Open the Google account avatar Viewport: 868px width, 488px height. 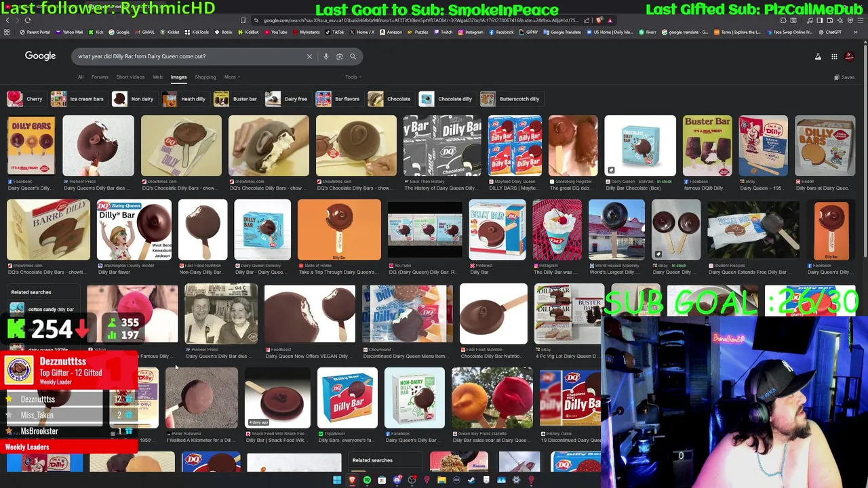pos(850,56)
